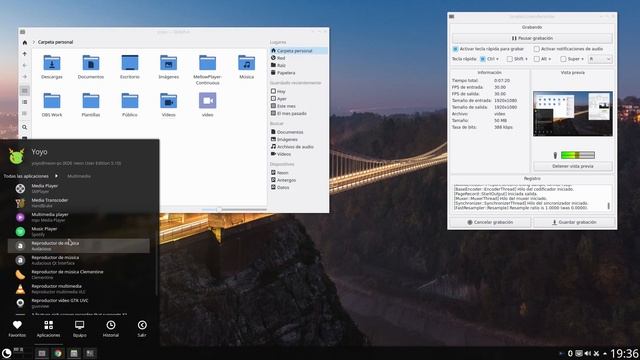Open the Imágenes folder icon in file grid
640x360 pixels.
(x=169, y=63)
